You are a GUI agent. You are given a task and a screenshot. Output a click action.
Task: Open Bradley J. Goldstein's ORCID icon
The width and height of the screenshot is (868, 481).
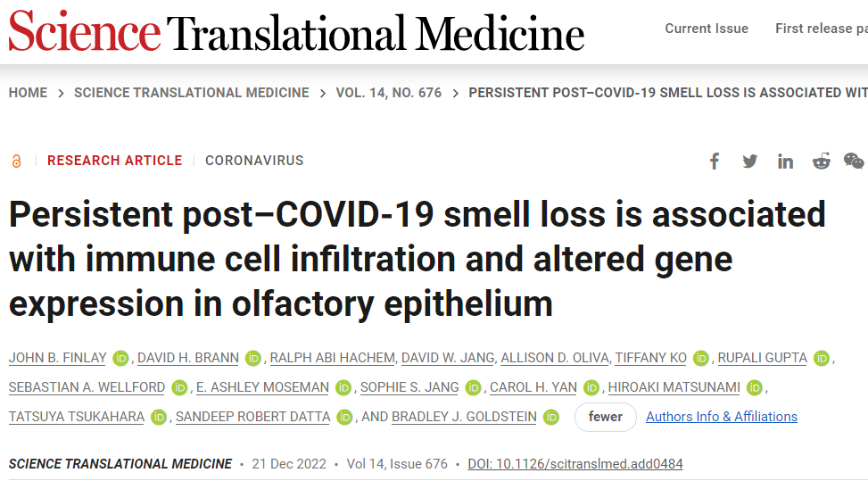(550, 418)
